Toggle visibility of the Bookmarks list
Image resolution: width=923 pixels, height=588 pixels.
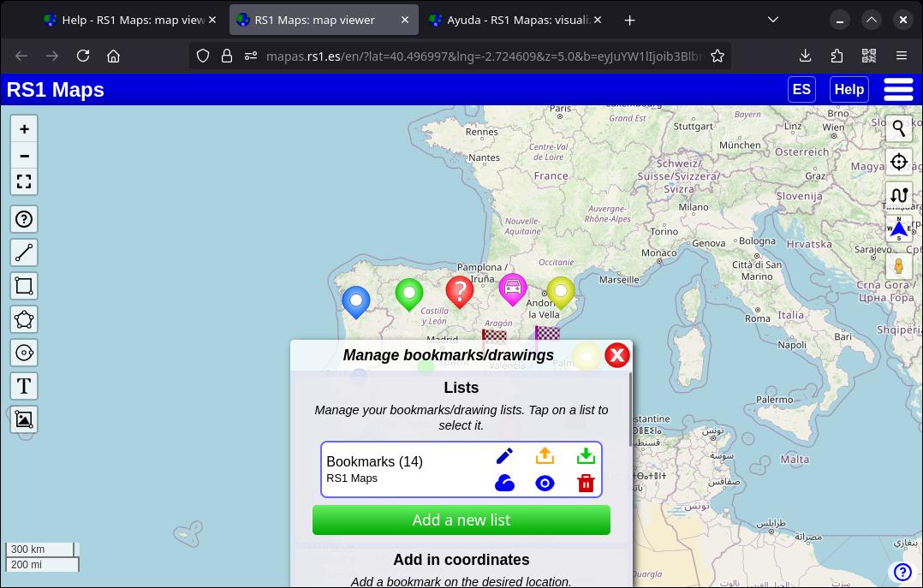pyautogui.click(x=545, y=484)
